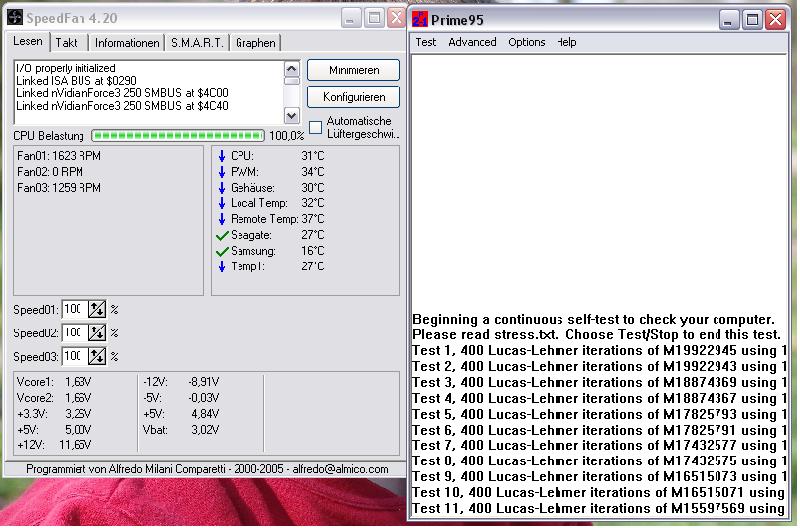Click the +12V 11,65V value
The width and height of the screenshot is (800, 528).
coord(76,445)
